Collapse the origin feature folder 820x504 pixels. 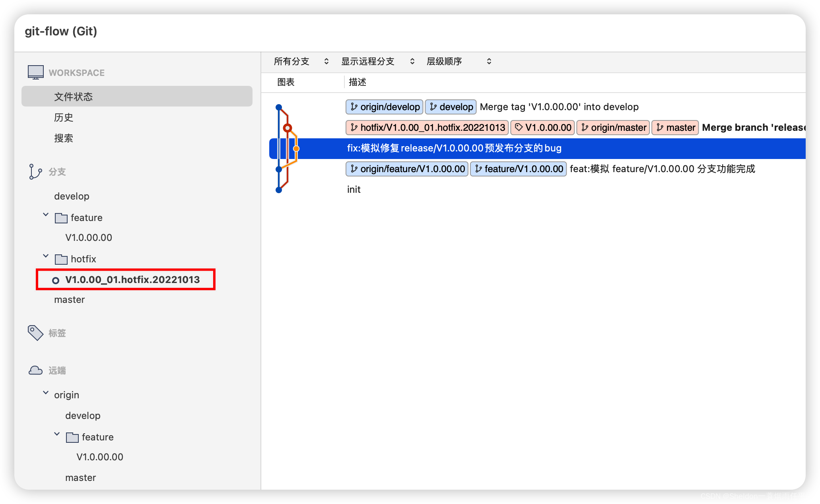point(57,434)
